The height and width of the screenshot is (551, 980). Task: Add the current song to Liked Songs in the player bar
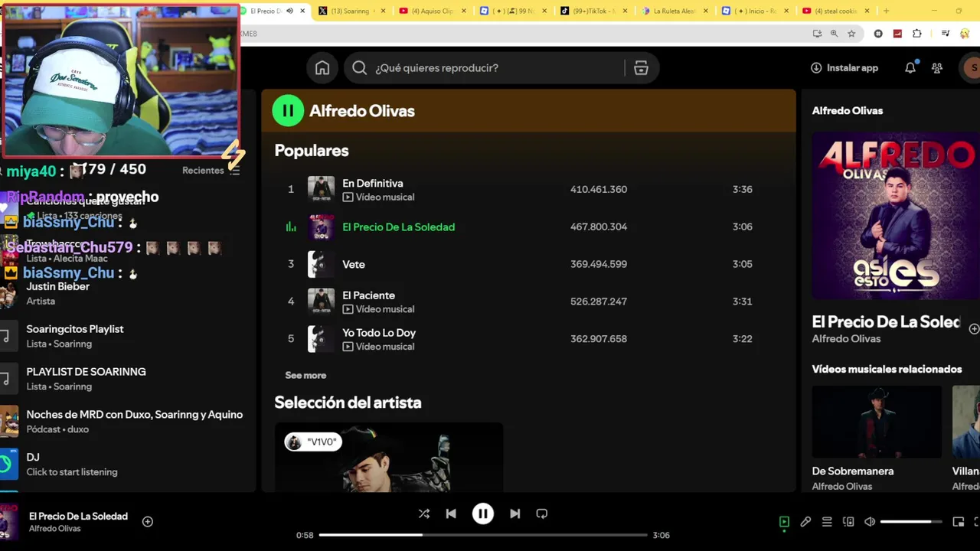[148, 522]
